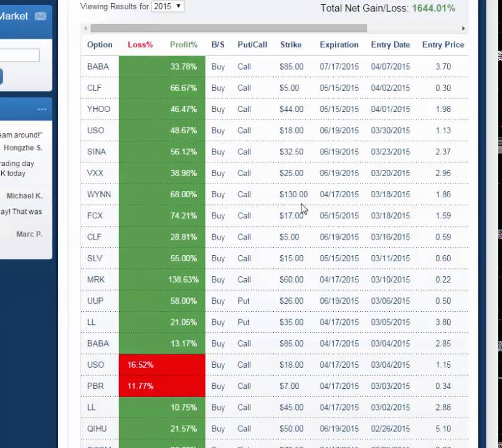
Task: Click the MRK option row name
Action: (x=96, y=280)
